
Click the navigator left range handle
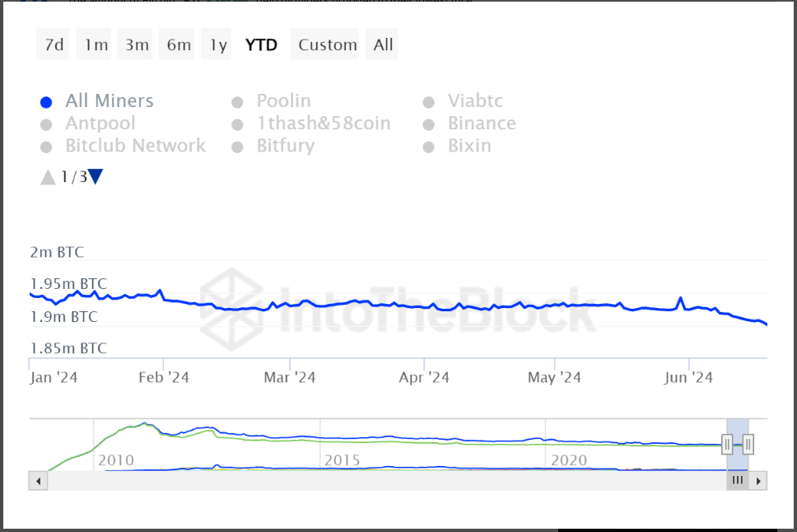click(727, 445)
